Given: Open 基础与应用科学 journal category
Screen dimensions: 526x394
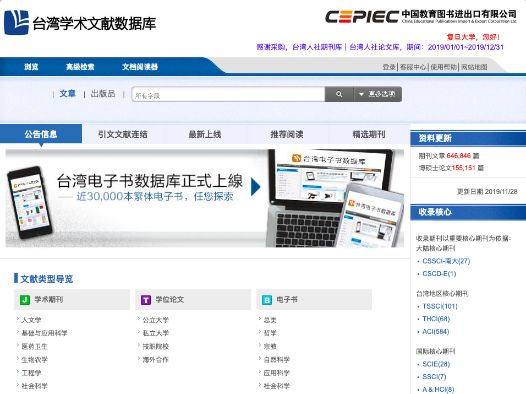Looking at the screenshot, I should pyautogui.click(x=44, y=333).
